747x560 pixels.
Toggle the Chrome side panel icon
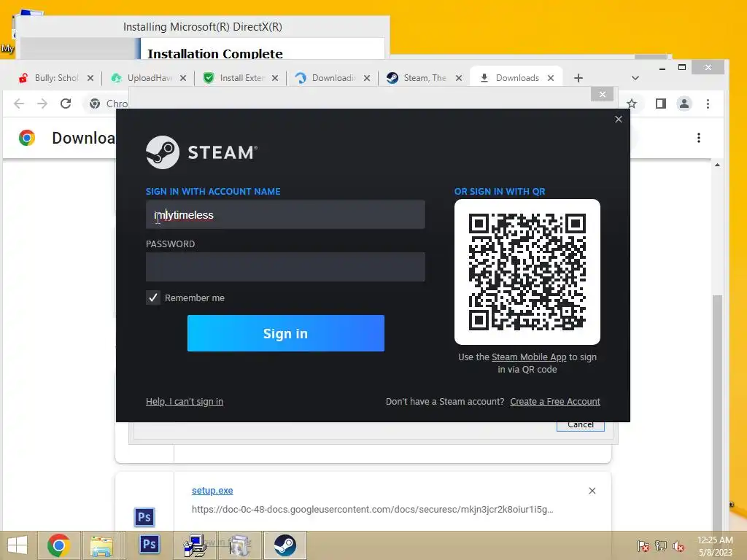click(x=661, y=104)
